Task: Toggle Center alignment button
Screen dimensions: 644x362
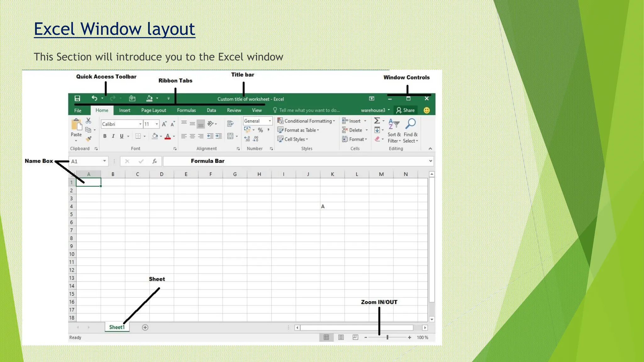Action: 192,136
